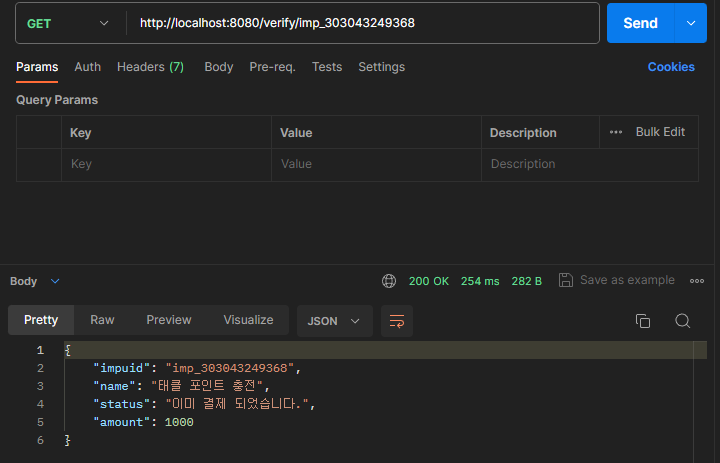The image size is (720, 463).
Task: Toggle the word wrap lines icon
Action: point(397,321)
